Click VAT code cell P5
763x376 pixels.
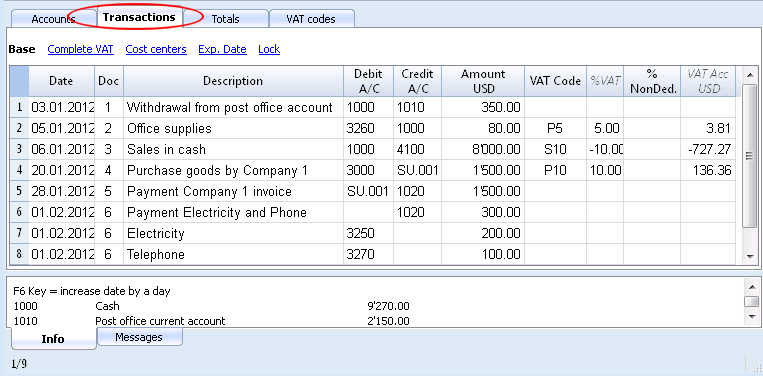(555, 128)
